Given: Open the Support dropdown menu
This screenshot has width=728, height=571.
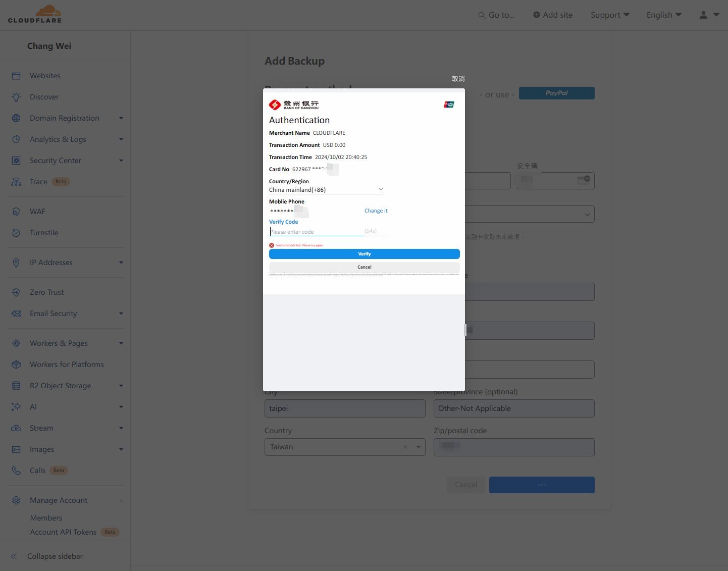Looking at the screenshot, I should point(610,15).
